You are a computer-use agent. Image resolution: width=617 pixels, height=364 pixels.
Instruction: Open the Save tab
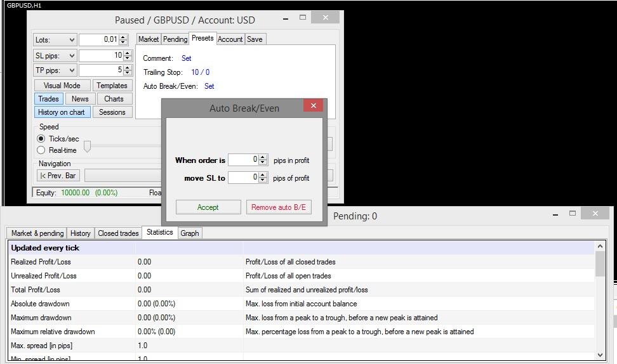point(255,39)
